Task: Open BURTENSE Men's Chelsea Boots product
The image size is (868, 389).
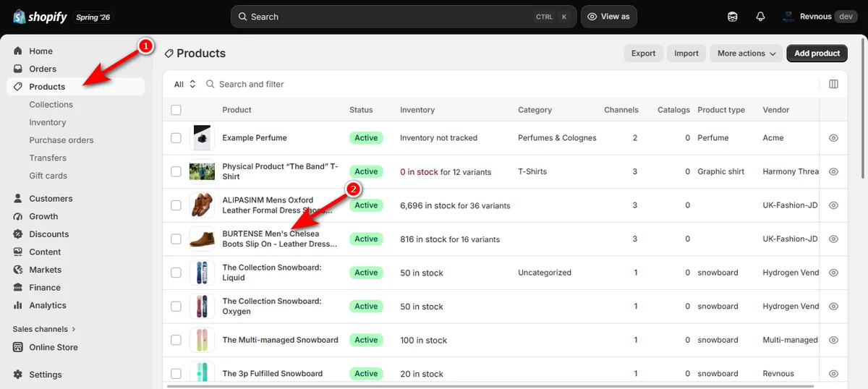Action: click(280, 239)
